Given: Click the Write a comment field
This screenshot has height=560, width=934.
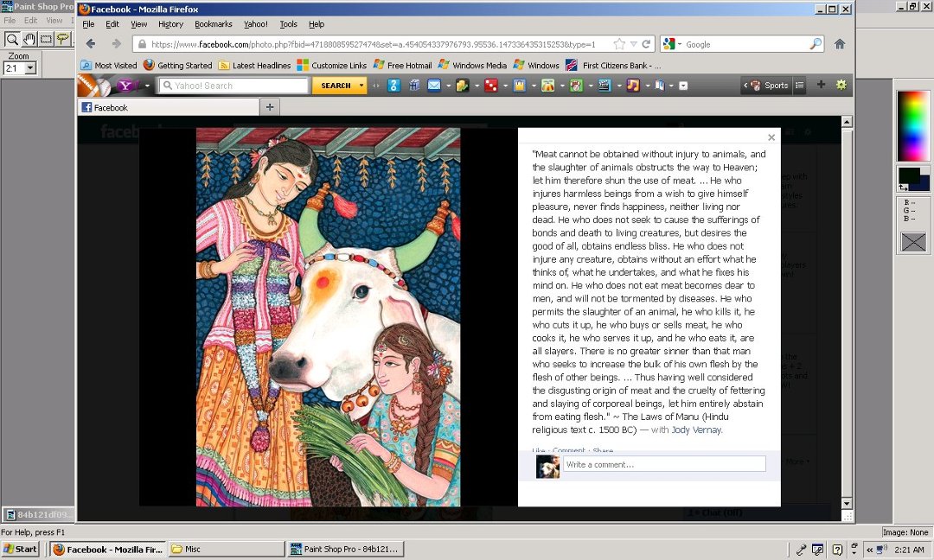Looking at the screenshot, I should coord(664,464).
